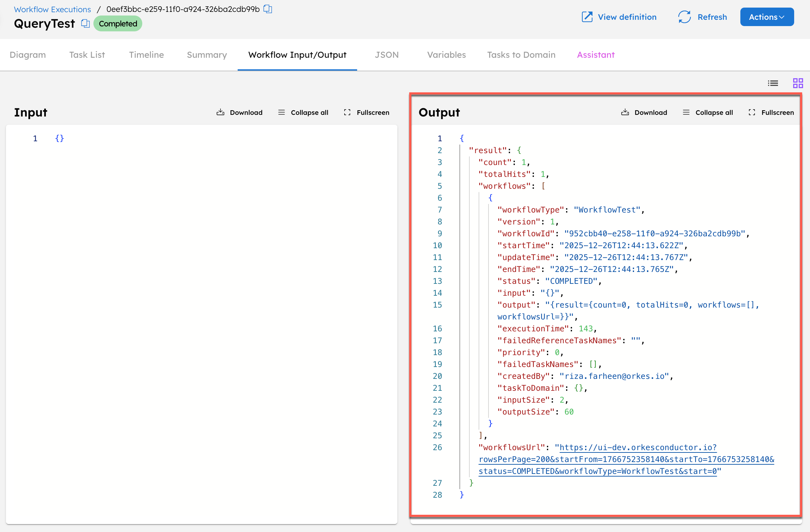Navigate back via Workflow Executions breadcrumb
Screen dimensions: 810x532
point(52,9)
